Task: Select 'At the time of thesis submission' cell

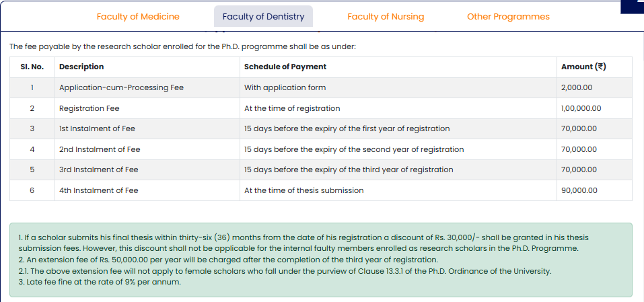Action: [x=303, y=190]
